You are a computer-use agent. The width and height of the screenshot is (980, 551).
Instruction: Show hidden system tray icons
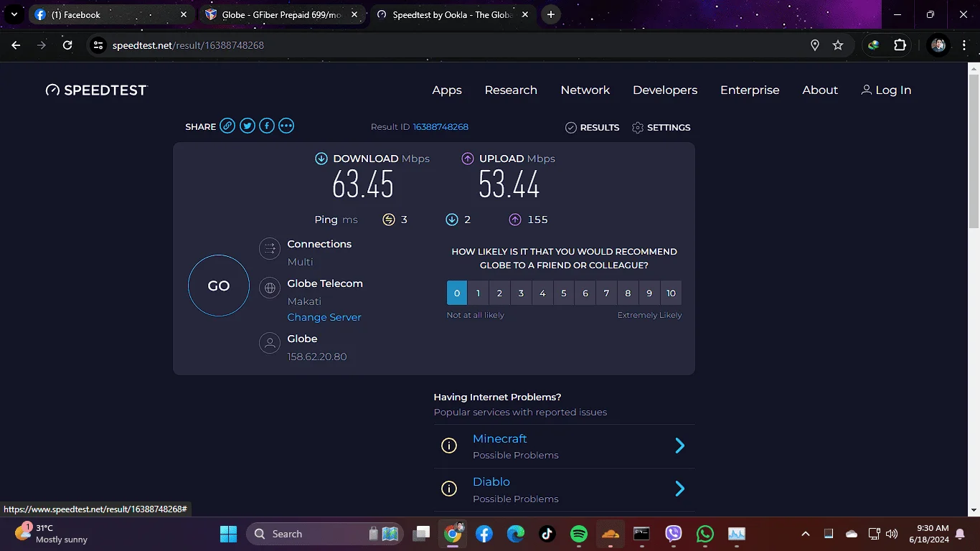pyautogui.click(x=806, y=534)
